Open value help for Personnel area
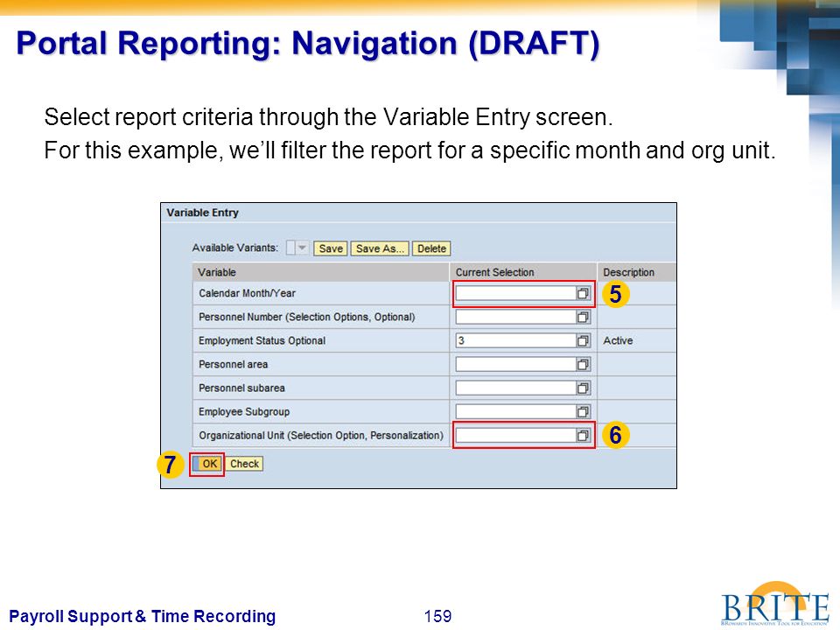Image resolution: width=840 pixels, height=630 pixels. [x=583, y=364]
